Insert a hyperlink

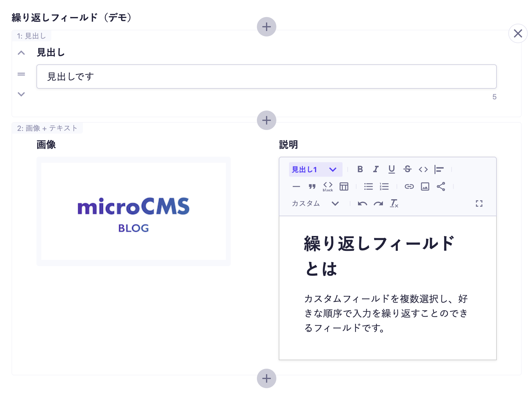tap(409, 186)
